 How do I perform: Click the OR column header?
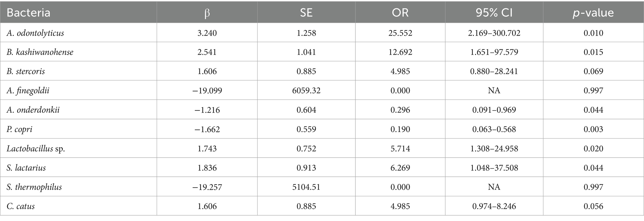click(400, 13)
